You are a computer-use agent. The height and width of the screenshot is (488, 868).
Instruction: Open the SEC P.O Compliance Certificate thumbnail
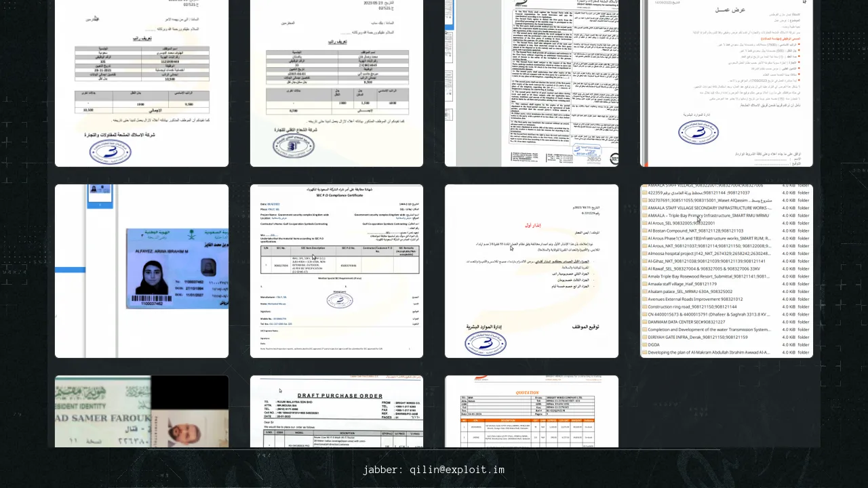click(x=336, y=270)
